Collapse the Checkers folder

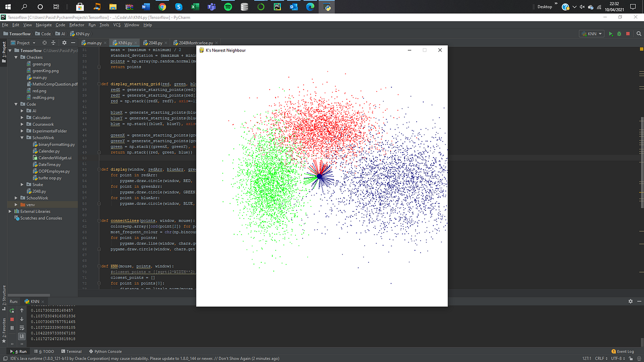pyautogui.click(x=17, y=57)
